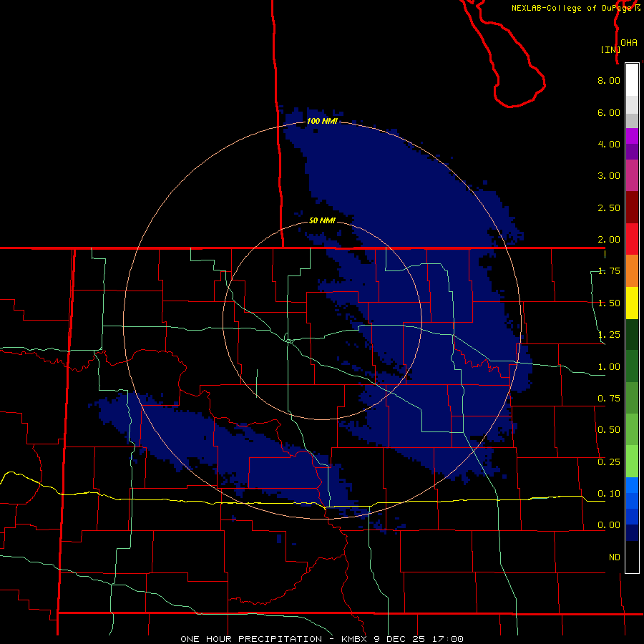Pick the orange swatch in the color scale

[x=632, y=271]
